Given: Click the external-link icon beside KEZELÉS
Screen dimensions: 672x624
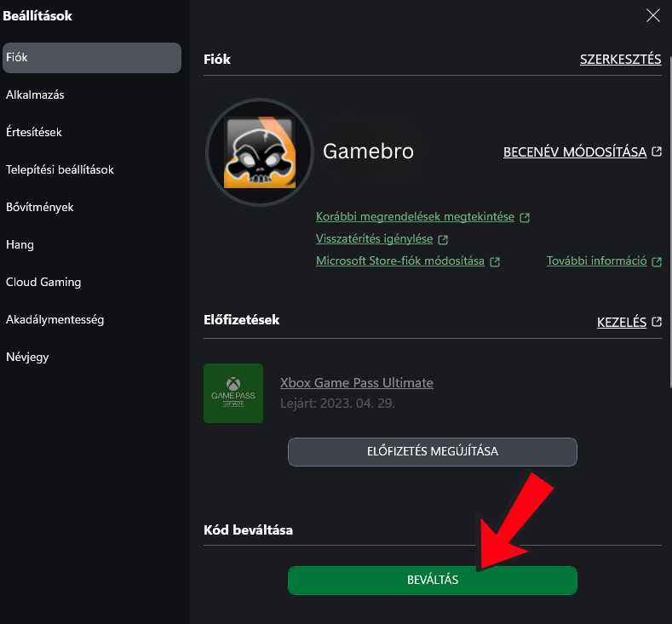Looking at the screenshot, I should [x=657, y=322].
